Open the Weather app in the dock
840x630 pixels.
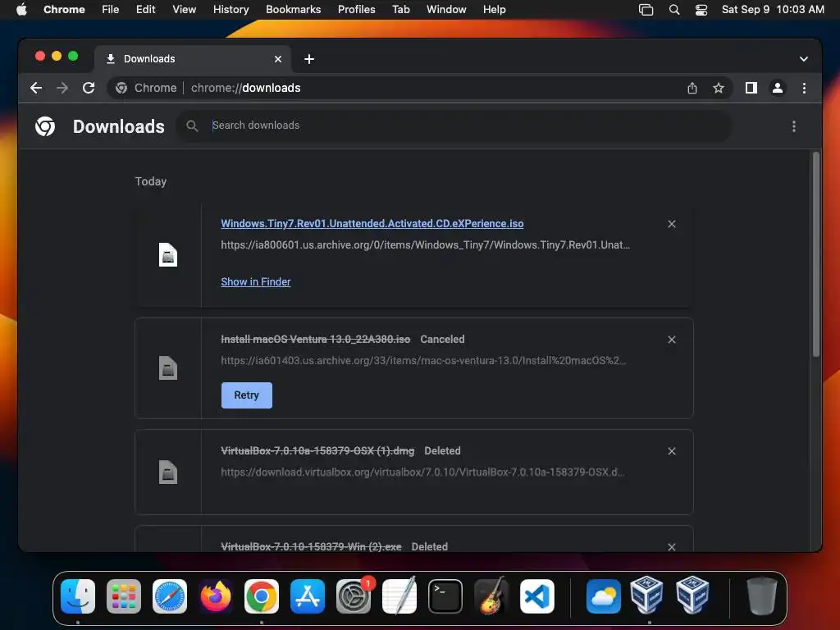603,596
